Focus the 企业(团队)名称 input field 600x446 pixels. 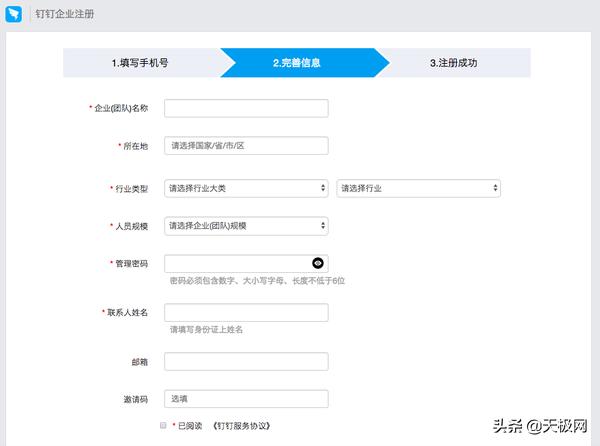[246, 108]
